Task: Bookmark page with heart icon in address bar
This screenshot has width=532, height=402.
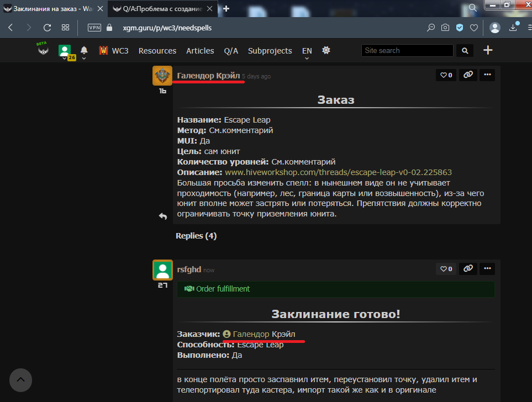Action: click(474, 28)
